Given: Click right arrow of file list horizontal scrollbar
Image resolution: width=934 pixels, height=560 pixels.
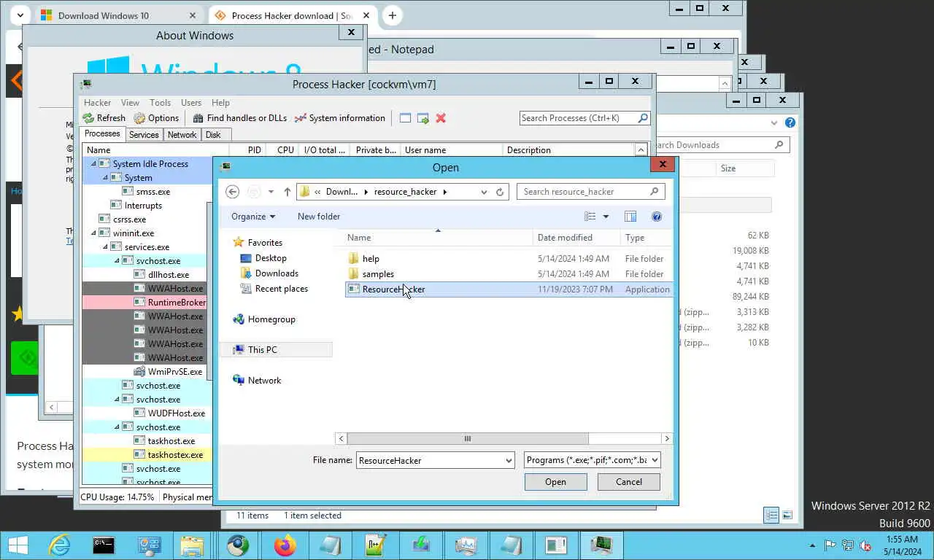Looking at the screenshot, I should pyautogui.click(x=666, y=439).
